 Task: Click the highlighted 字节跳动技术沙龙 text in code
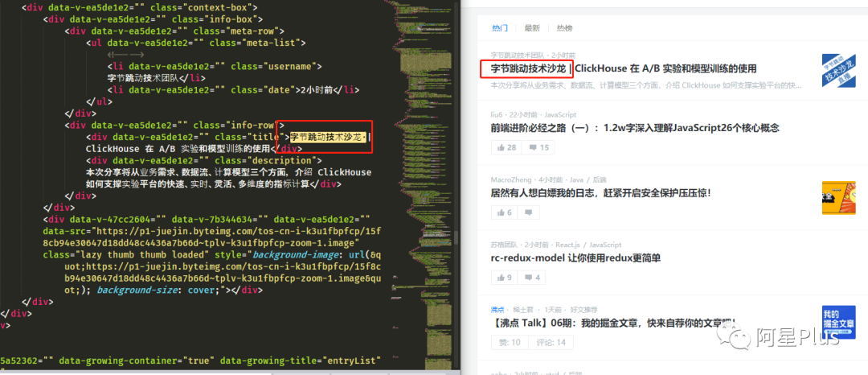328,137
